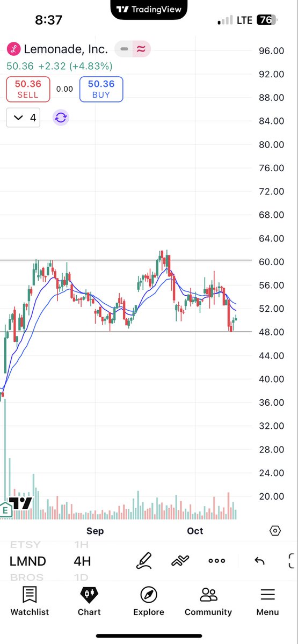Tap the battery indicator in status bar

[x=265, y=20]
